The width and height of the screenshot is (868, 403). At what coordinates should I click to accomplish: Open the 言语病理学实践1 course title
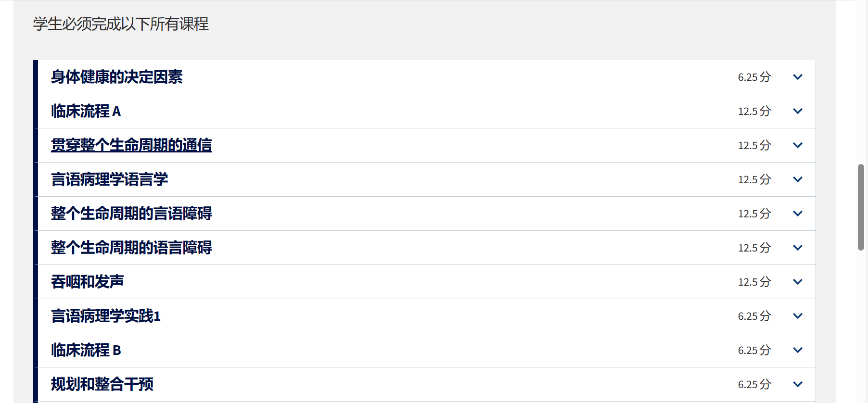tap(106, 316)
